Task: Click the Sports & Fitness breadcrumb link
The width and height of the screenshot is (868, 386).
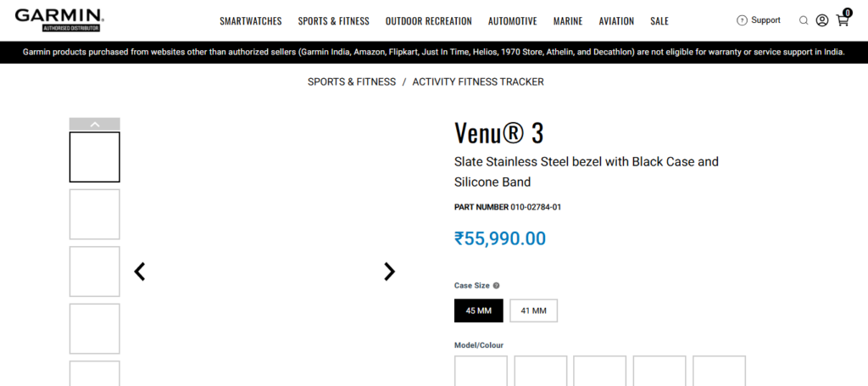Action: pyautogui.click(x=352, y=82)
